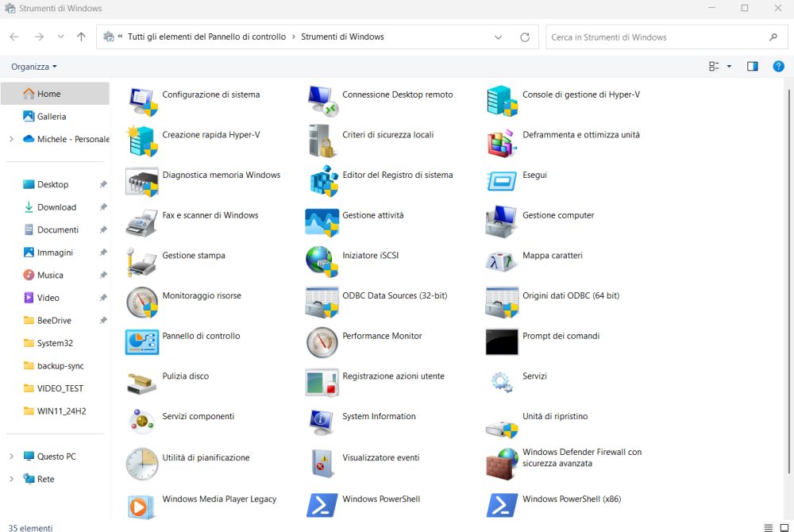794x532 pixels.
Task: Select Windows PowerShell icon
Action: coord(322,506)
